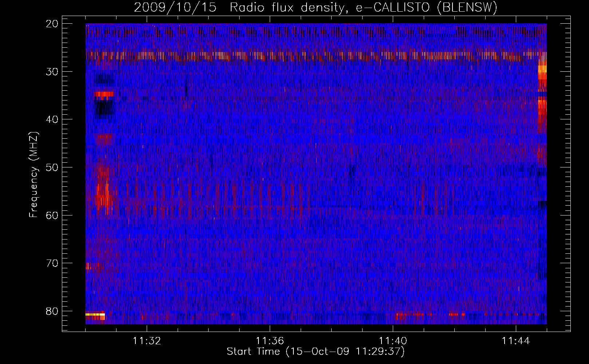Click the bright yellow burst near 81 MHz

(x=95, y=314)
